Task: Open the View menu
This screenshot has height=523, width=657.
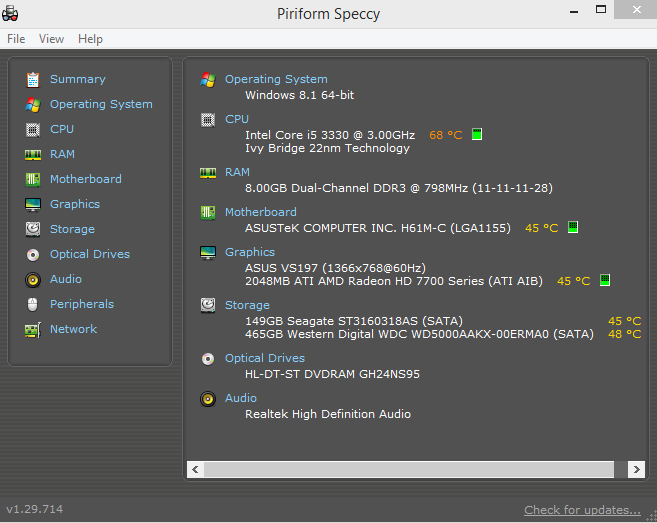Action: pos(51,39)
